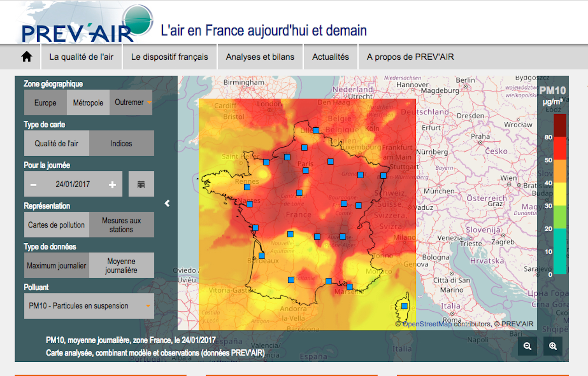
Task: Increase the date with plus button
Action: 112,185
